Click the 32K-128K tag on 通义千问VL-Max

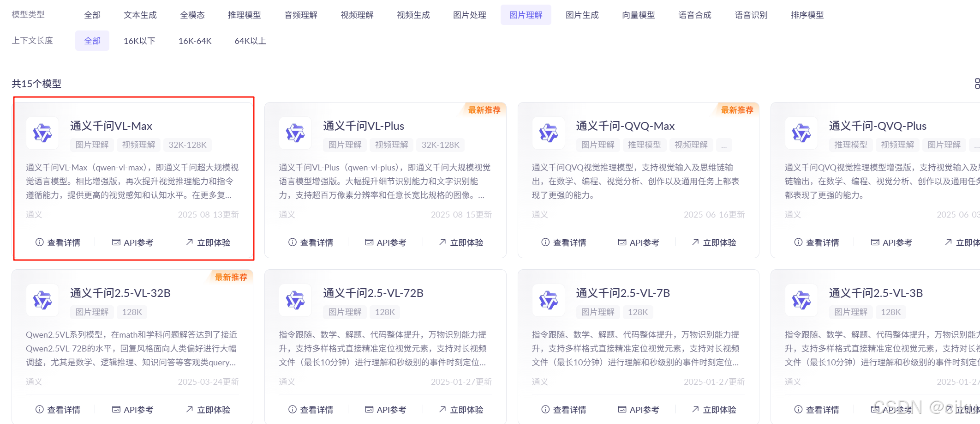pyautogui.click(x=187, y=145)
